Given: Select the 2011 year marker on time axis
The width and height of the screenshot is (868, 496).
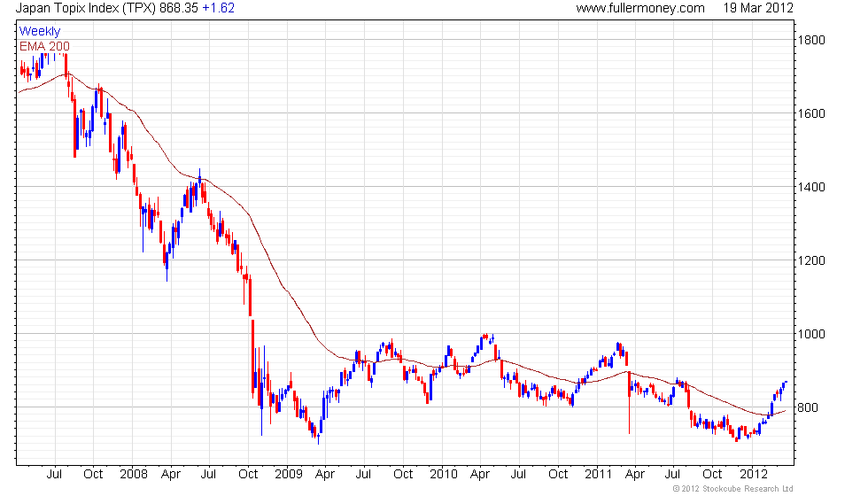Looking at the screenshot, I should coord(599,475).
